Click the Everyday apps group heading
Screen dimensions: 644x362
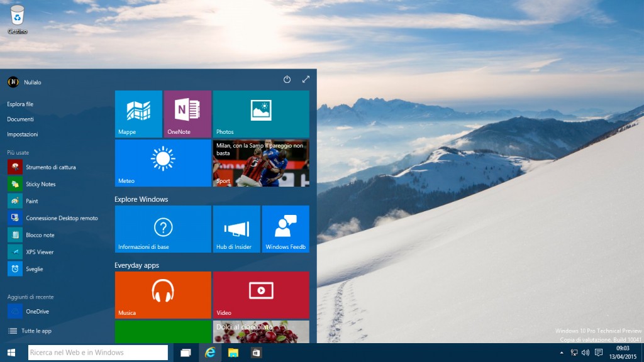pyautogui.click(x=136, y=265)
